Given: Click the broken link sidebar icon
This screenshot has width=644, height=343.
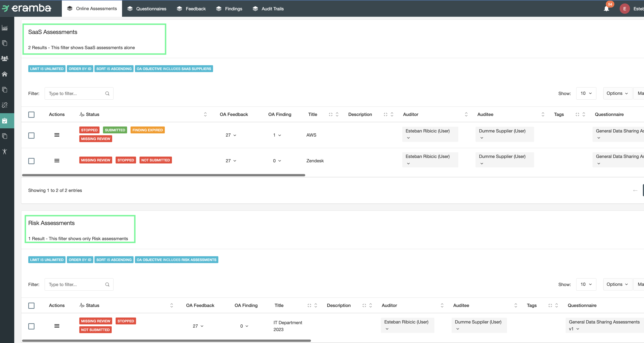Looking at the screenshot, I should (5, 105).
